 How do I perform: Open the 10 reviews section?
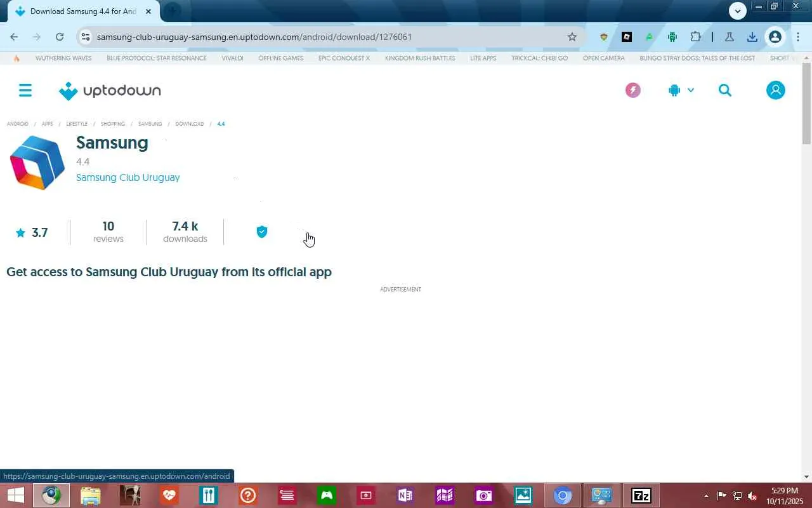pyautogui.click(x=108, y=232)
